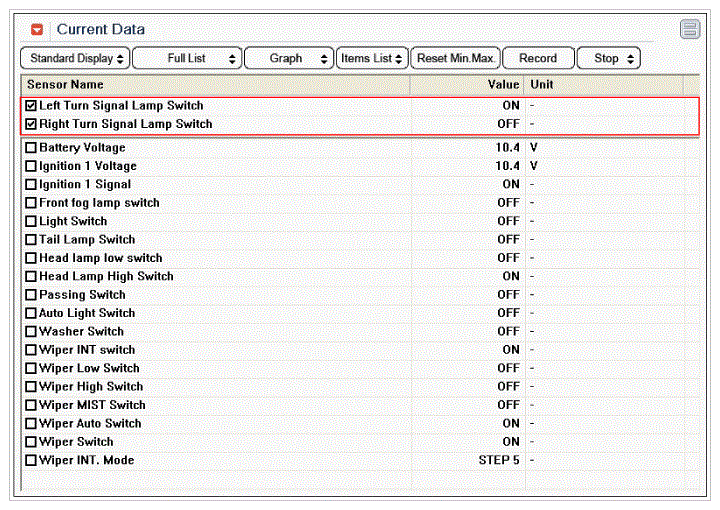720x510 pixels.
Task: Uncheck Right Turn Signal Lamp Switch checkbox
Action: tap(31, 125)
